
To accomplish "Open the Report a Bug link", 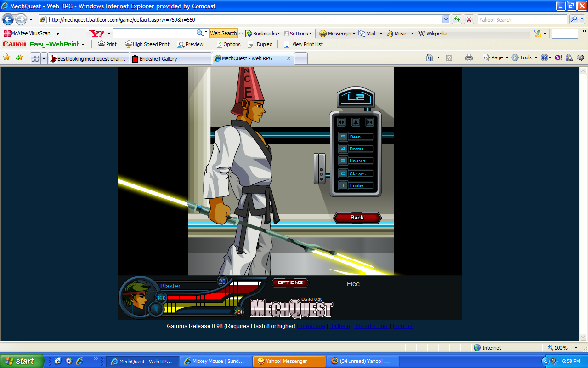I will point(371,326).
